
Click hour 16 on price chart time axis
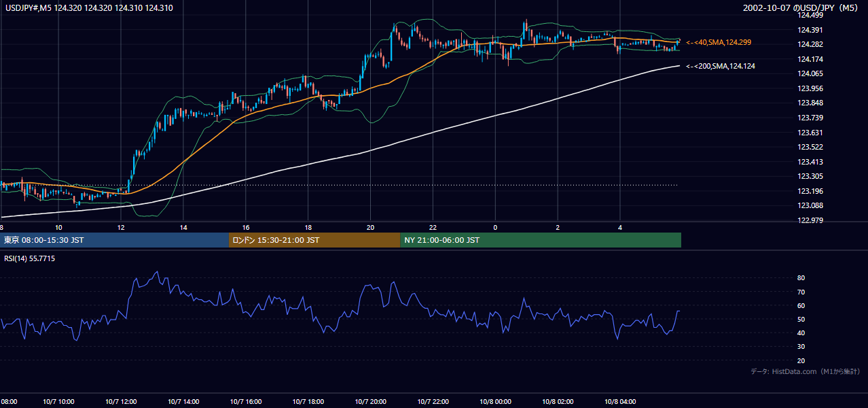246,227
